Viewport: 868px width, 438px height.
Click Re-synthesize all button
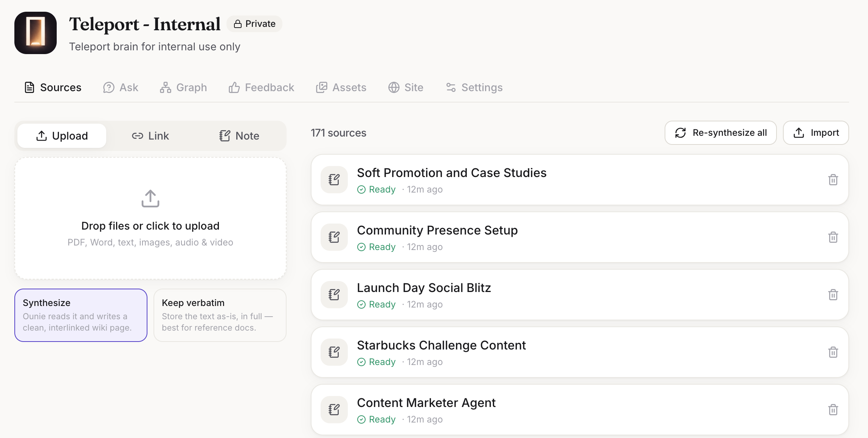pos(721,133)
